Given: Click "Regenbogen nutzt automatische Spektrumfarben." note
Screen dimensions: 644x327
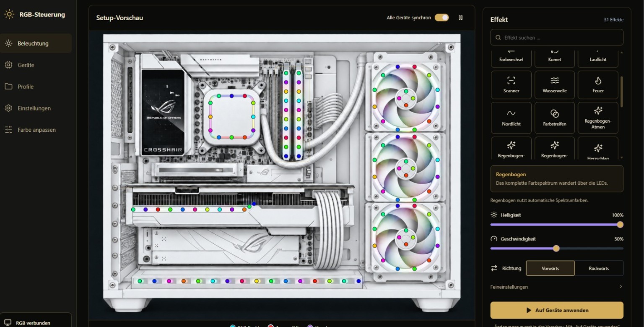Looking at the screenshot, I should (539, 200).
